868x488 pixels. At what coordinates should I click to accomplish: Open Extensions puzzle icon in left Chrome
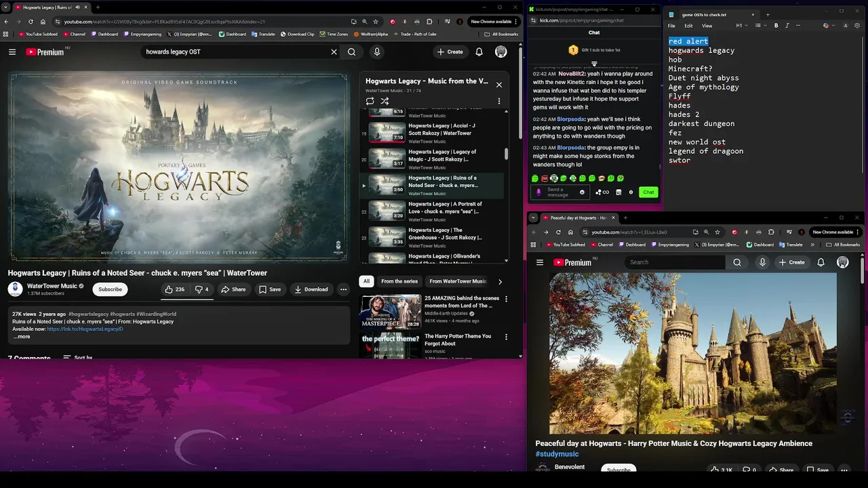click(429, 22)
